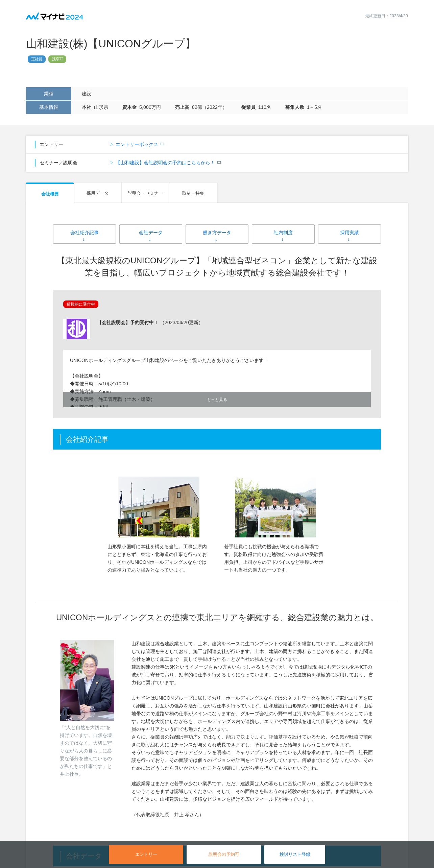
Task: Switch to the 取材・特集 tab
Action: [193, 193]
